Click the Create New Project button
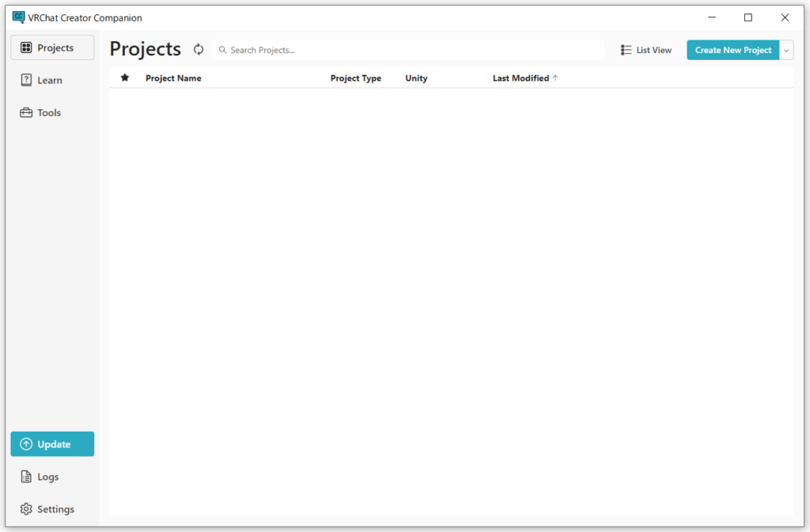 [x=732, y=50]
